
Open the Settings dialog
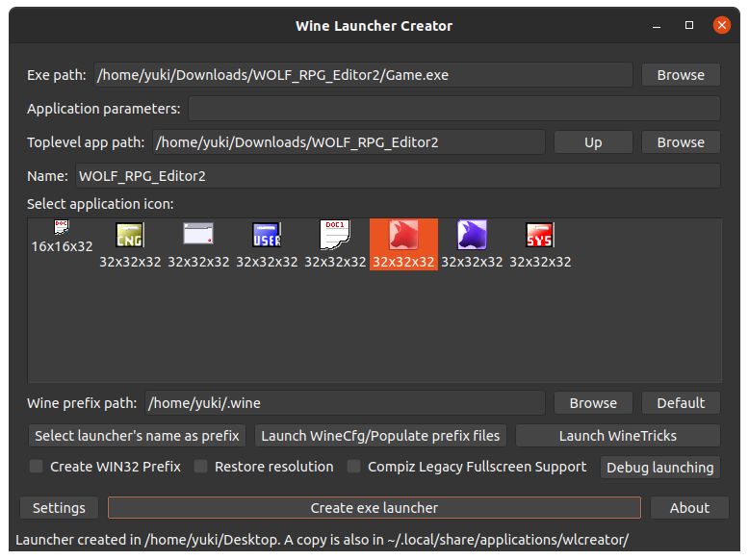[60, 507]
